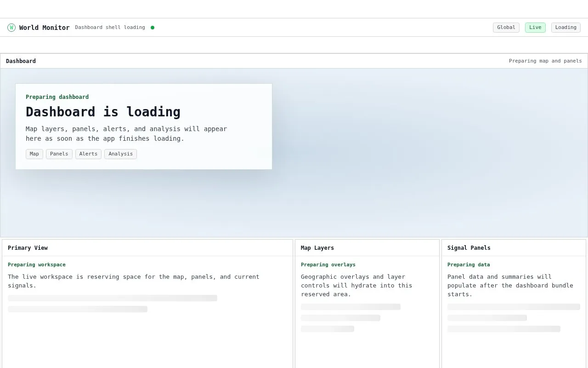This screenshot has width=588, height=368.
Task: Click the Signal Panels panel title
Action: pos(469,248)
